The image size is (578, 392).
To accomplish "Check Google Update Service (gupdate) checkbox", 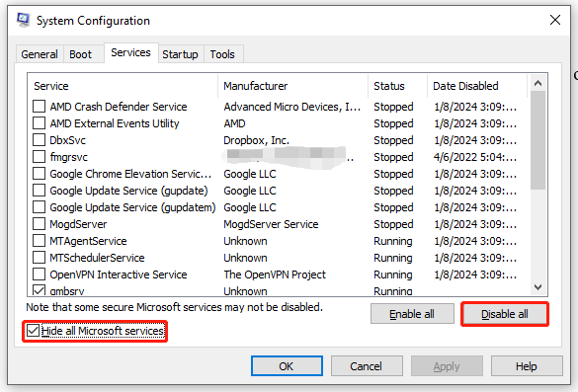I will click(x=40, y=191).
